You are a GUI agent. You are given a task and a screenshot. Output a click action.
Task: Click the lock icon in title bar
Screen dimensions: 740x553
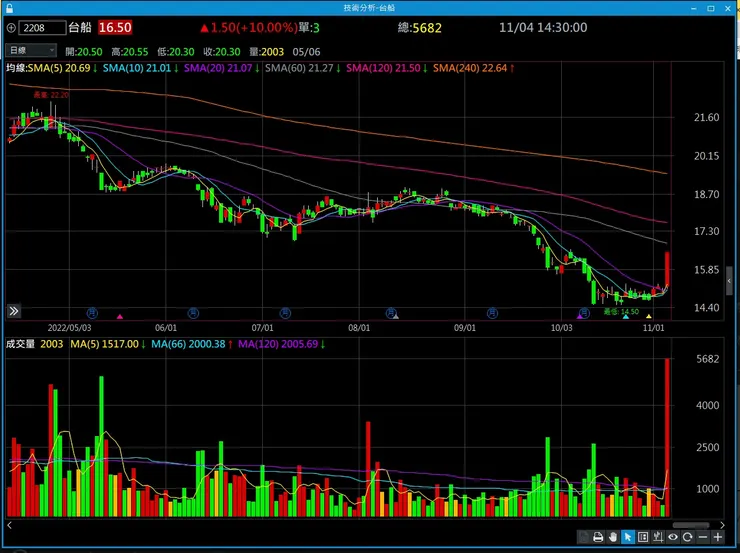point(9,8)
